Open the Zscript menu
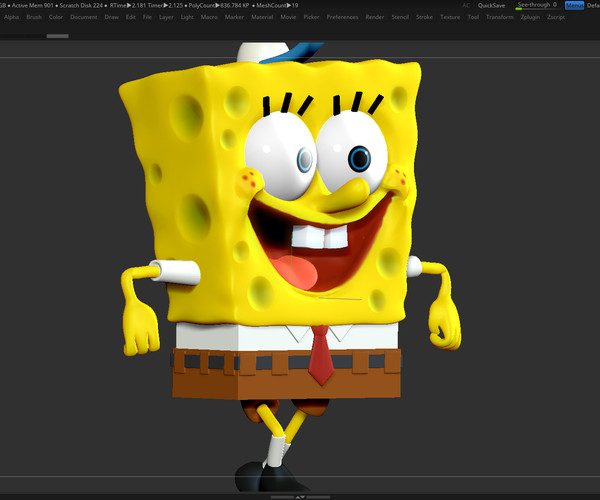This screenshot has height=500, width=600. pyautogui.click(x=556, y=17)
